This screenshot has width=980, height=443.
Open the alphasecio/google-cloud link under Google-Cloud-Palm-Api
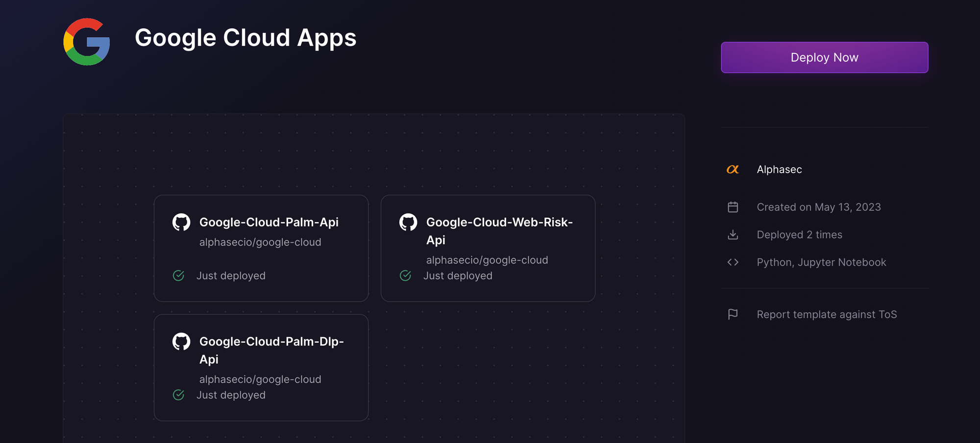coord(260,242)
